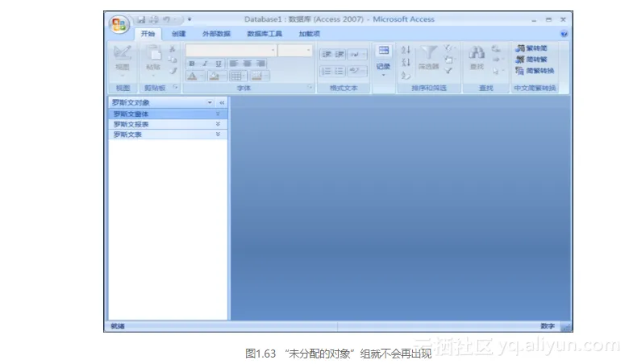Click the advanced filter options icon

tap(448, 60)
